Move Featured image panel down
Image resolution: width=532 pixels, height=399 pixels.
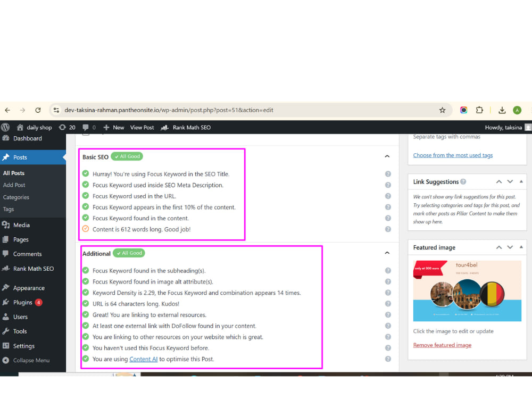coord(510,248)
